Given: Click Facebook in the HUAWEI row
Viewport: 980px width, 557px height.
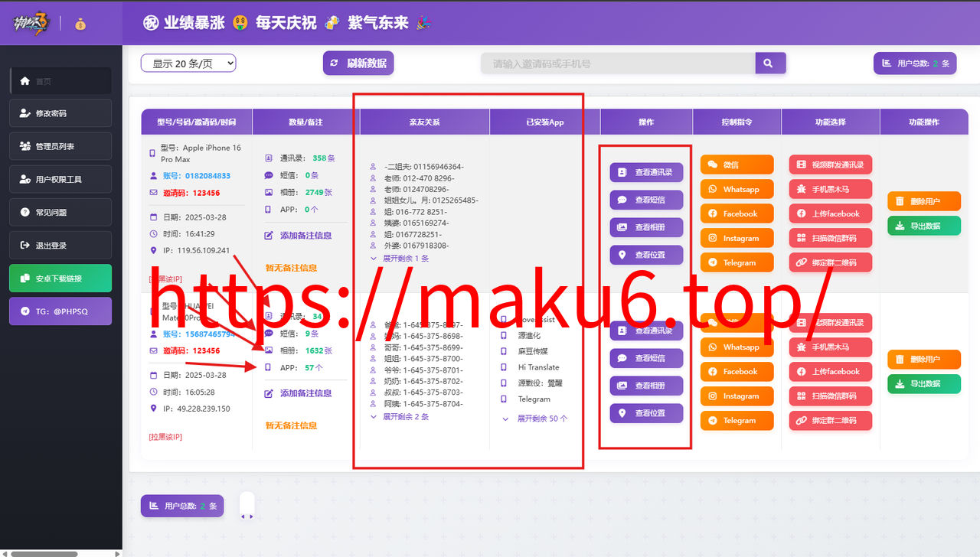Looking at the screenshot, I should [737, 372].
